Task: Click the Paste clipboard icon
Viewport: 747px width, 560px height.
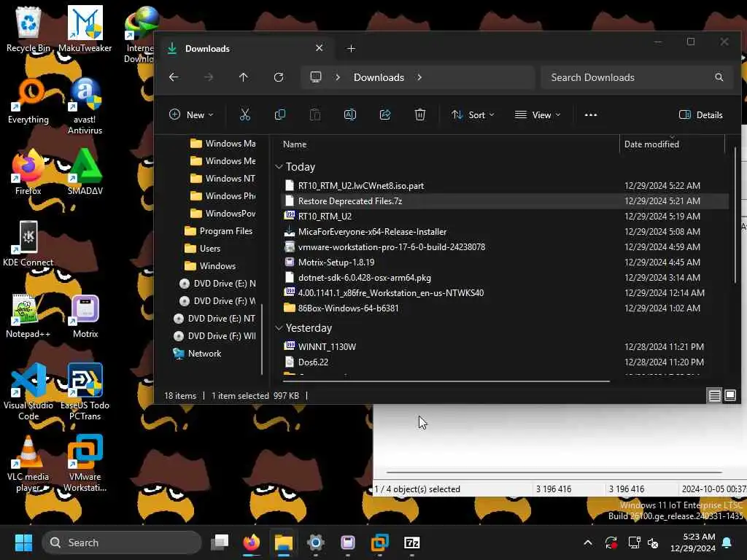Action: pos(315,114)
